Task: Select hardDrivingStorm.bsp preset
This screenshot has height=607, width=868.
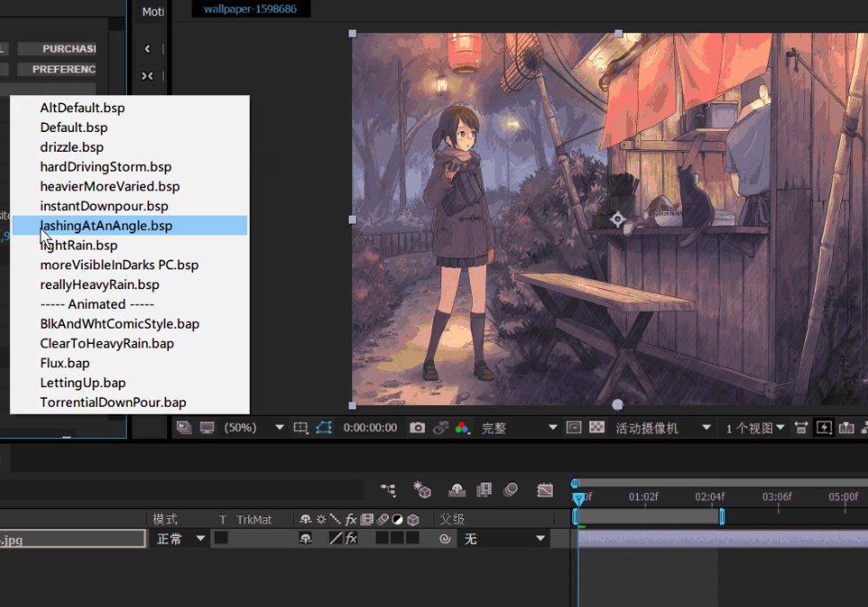Action: coord(129,166)
